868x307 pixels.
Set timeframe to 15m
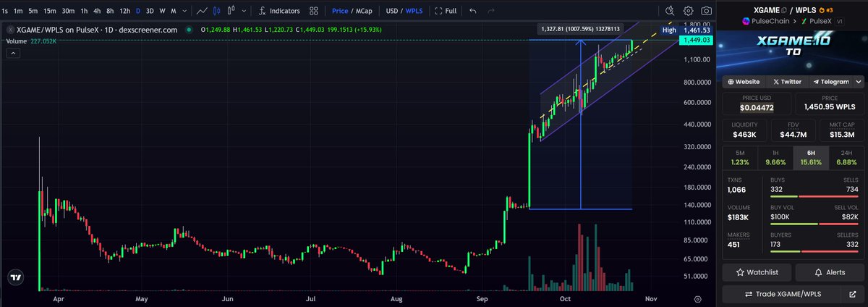coord(49,11)
